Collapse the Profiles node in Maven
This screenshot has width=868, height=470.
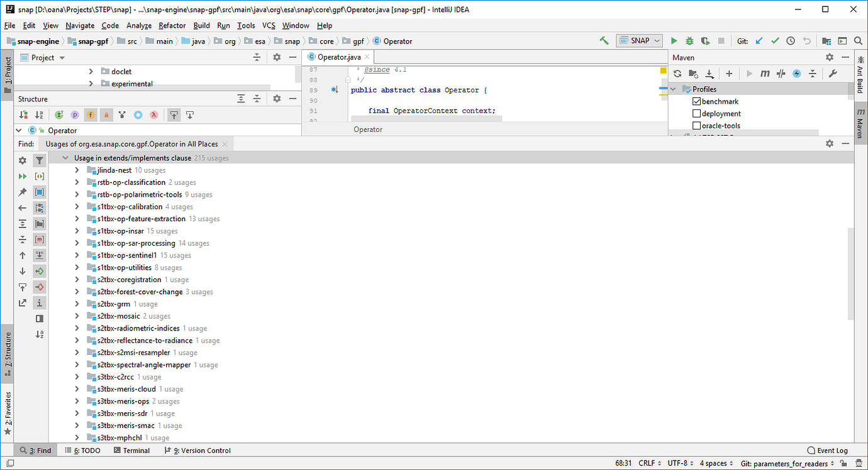click(672, 89)
